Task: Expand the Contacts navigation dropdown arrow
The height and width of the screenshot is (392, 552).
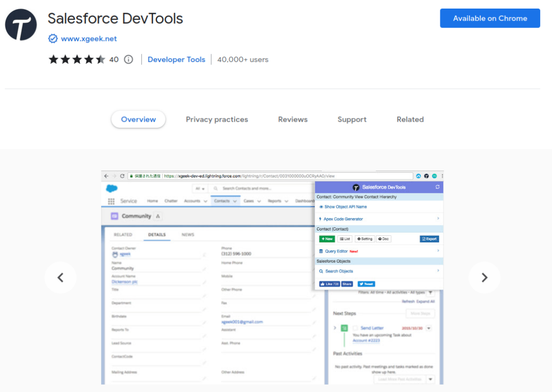Action: click(x=234, y=201)
